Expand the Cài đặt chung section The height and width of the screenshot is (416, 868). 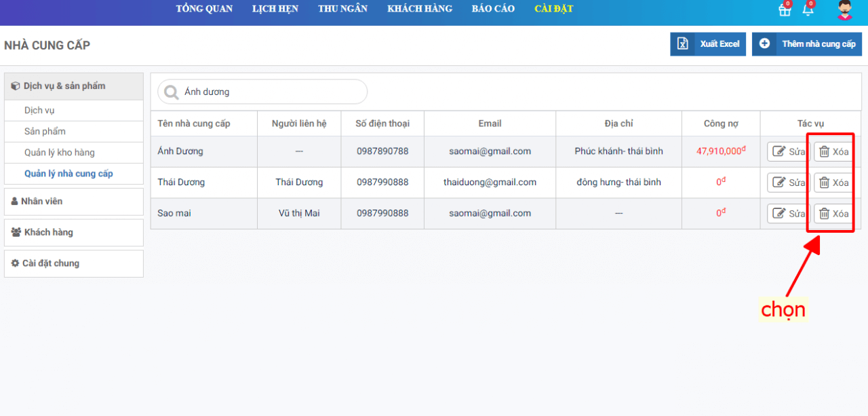click(73, 263)
